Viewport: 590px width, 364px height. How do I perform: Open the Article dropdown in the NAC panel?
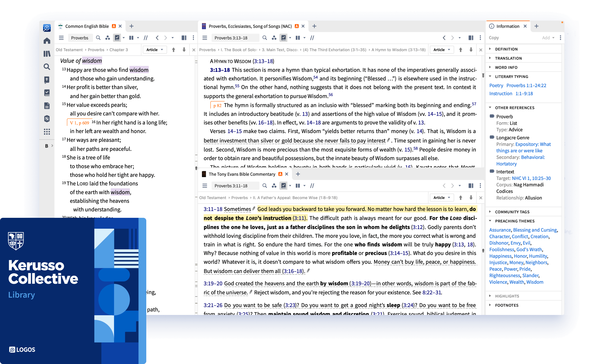coord(442,50)
